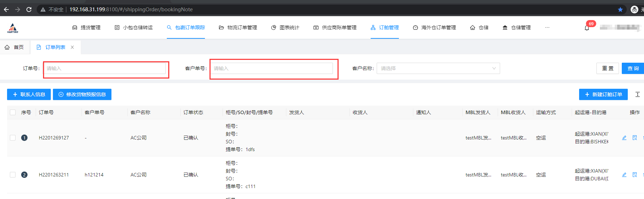Check the checkbox for row 1

(13, 138)
